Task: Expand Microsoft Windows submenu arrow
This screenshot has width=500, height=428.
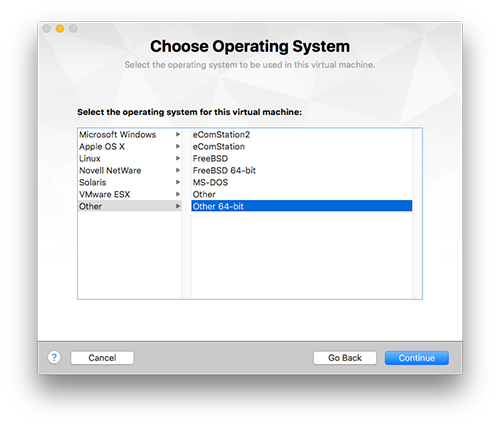Action: [178, 134]
